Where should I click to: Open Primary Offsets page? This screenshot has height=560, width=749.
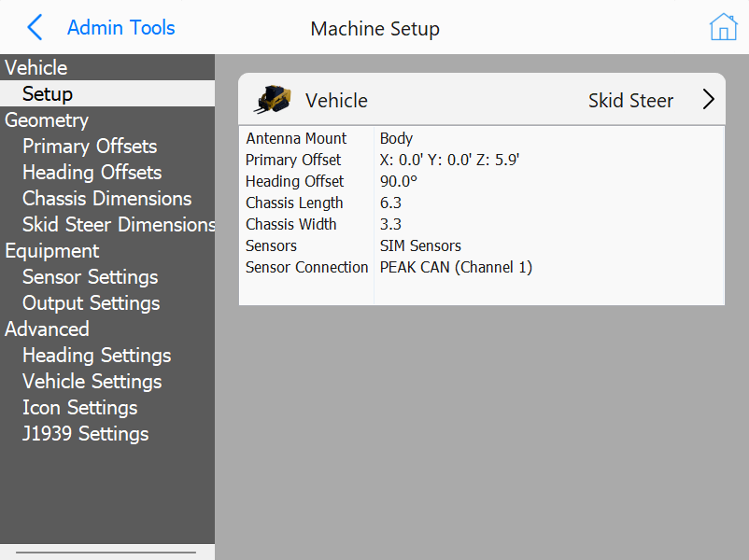[x=90, y=147]
